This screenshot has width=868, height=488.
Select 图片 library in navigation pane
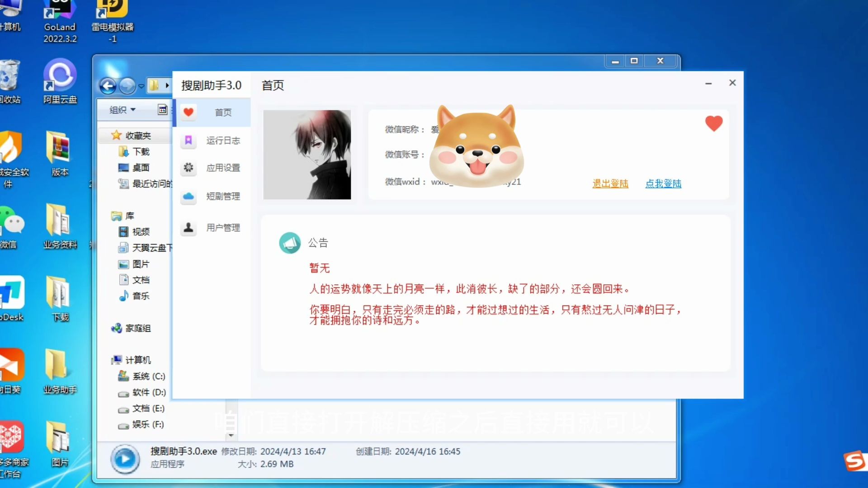click(x=134, y=264)
